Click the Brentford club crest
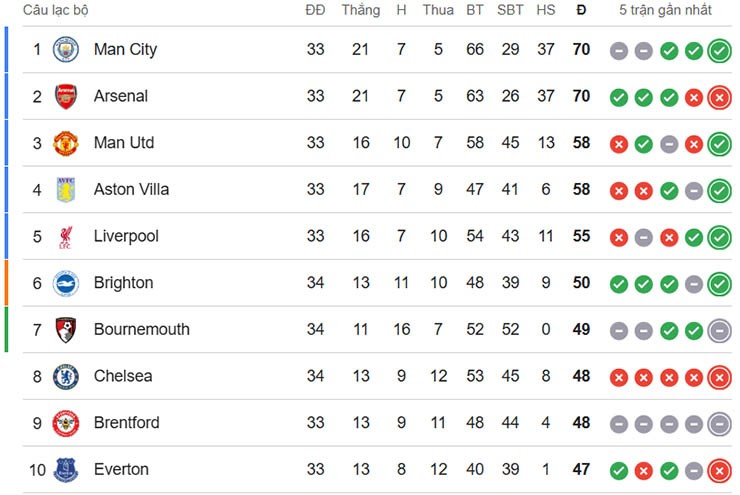Screen dimensions: 740x495 pos(65,423)
